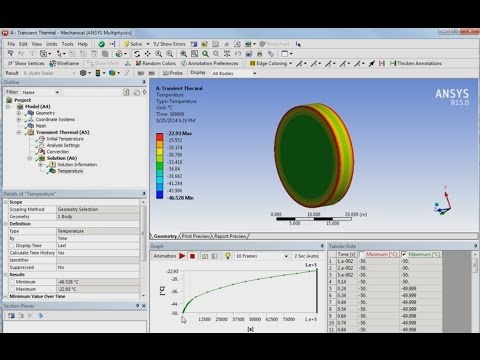Select the Pan view tool
Viewport: 480px width, 360px height.
point(148,54)
